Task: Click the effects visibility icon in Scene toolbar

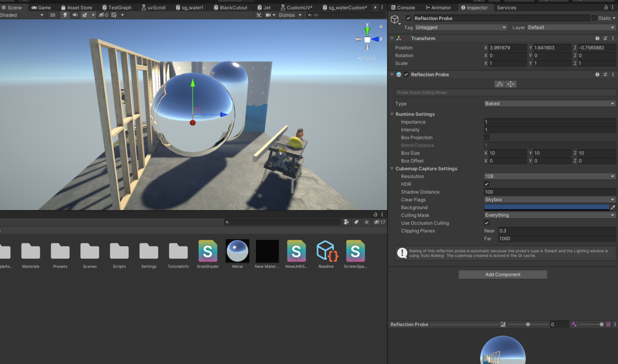Action: click(x=85, y=15)
